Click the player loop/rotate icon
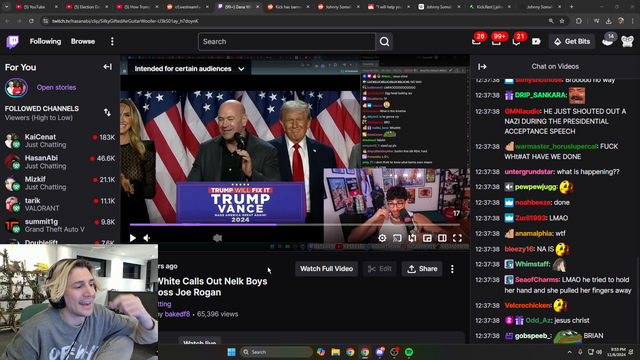Screen dimensions: 640x360 point(412,238)
